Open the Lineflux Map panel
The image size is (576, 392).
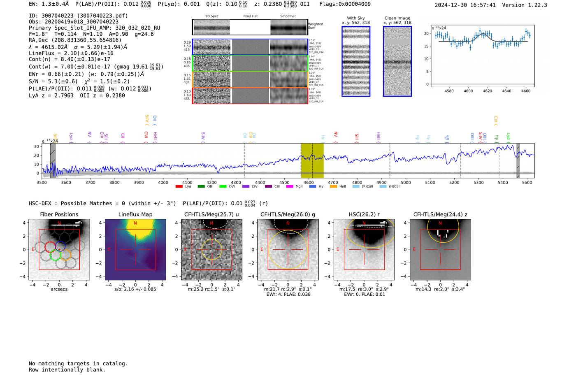[135, 250]
